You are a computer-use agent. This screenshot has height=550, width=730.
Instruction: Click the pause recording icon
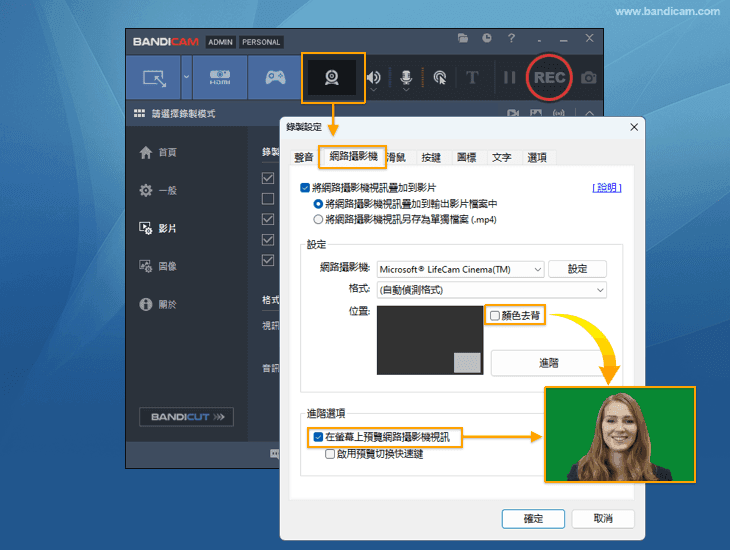coord(510,77)
